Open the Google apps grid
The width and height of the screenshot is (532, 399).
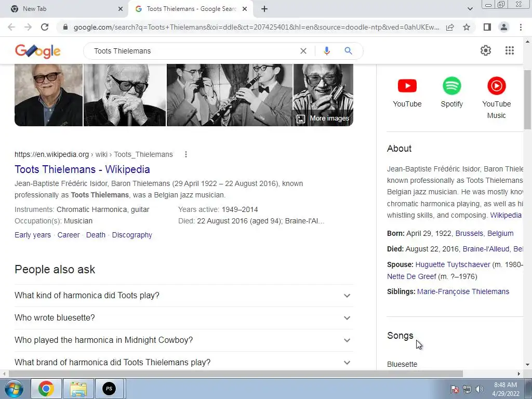tap(509, 50)
